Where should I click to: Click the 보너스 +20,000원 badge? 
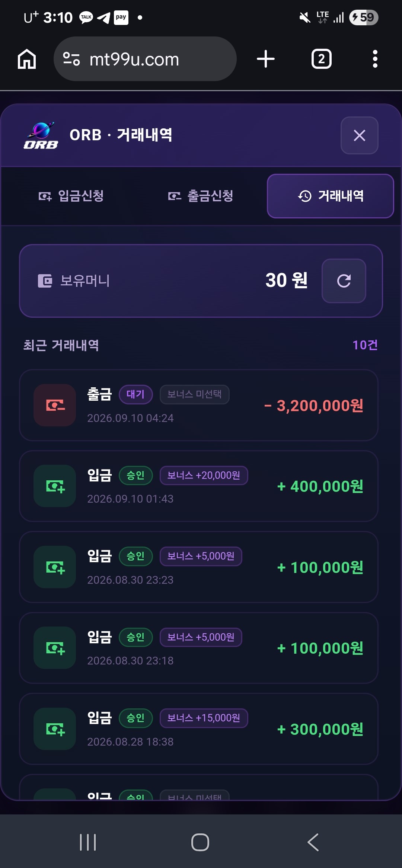(x=204, y=475)
